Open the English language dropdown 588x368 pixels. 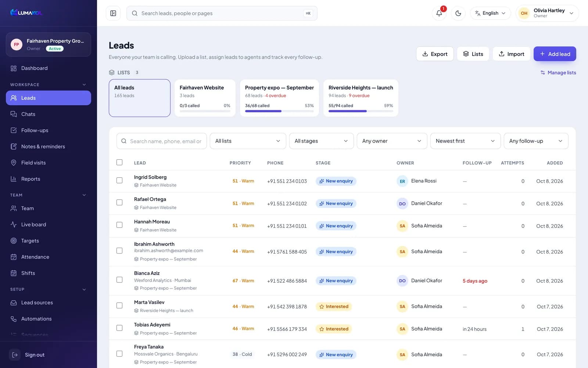(x=490, y=13)
